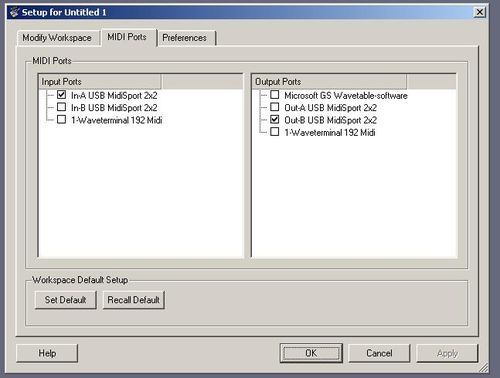The width and height of the screenshot is (500, 378).
Task: Uncheck the Out-B USB MidiSport 2x2 output
Action: [275, 119]
